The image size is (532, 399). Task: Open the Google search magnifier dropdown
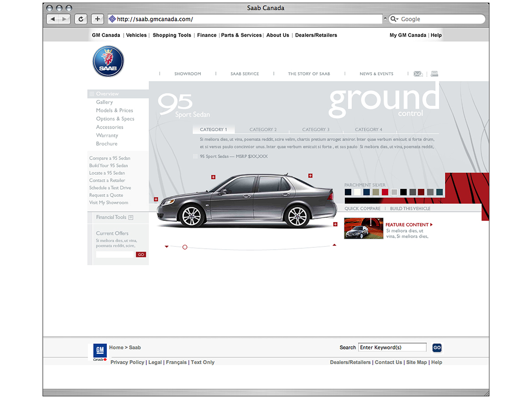[x=394, y=19]
